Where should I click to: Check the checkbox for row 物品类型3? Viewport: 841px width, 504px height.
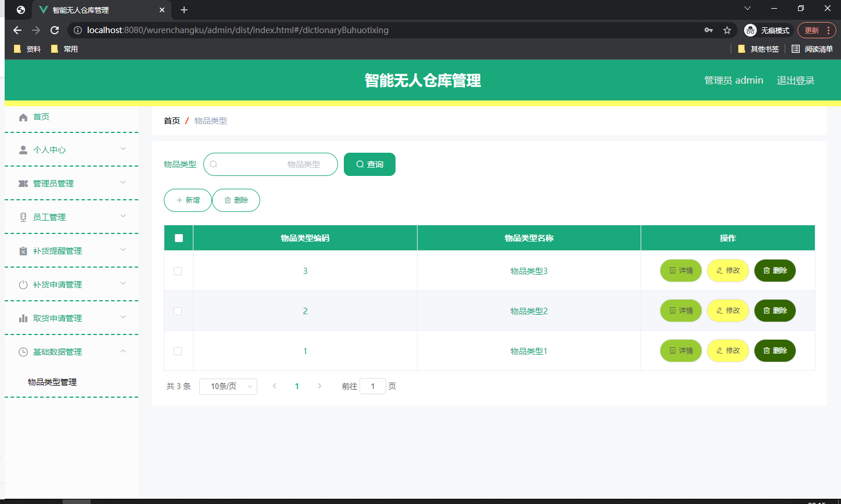pyautogui.click(x=178, y=271)
